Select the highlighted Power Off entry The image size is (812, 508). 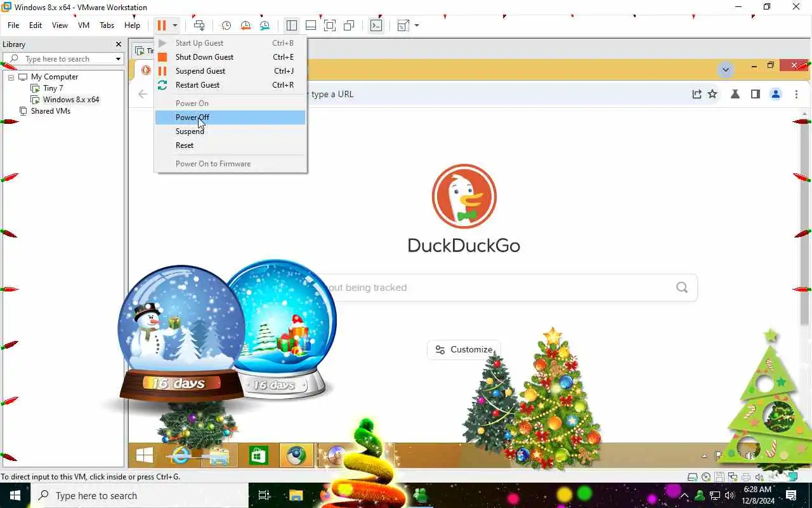click(230, 117)
